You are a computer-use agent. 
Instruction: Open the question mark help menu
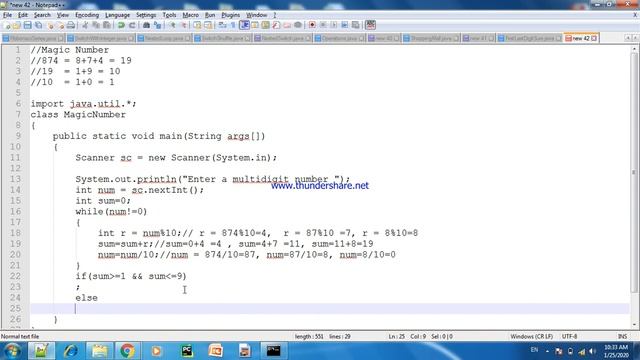pyautogui.click(x=275, y=15)
